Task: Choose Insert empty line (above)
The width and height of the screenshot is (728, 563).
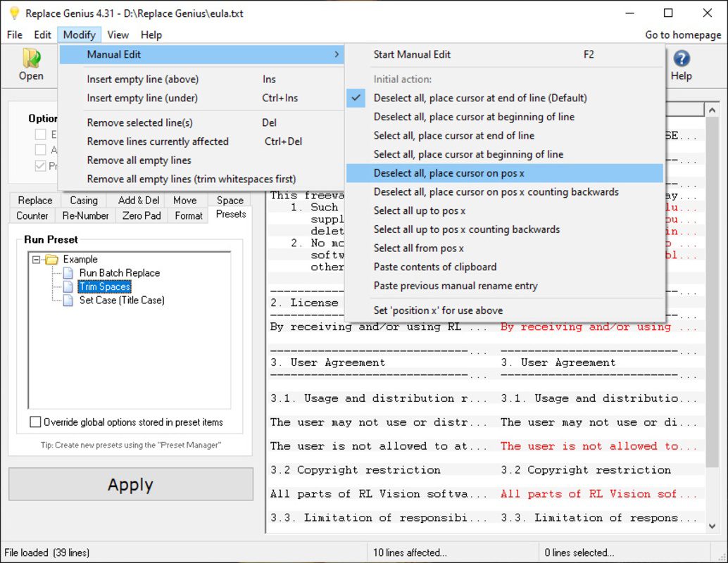Action: click(x=201, y=80)
